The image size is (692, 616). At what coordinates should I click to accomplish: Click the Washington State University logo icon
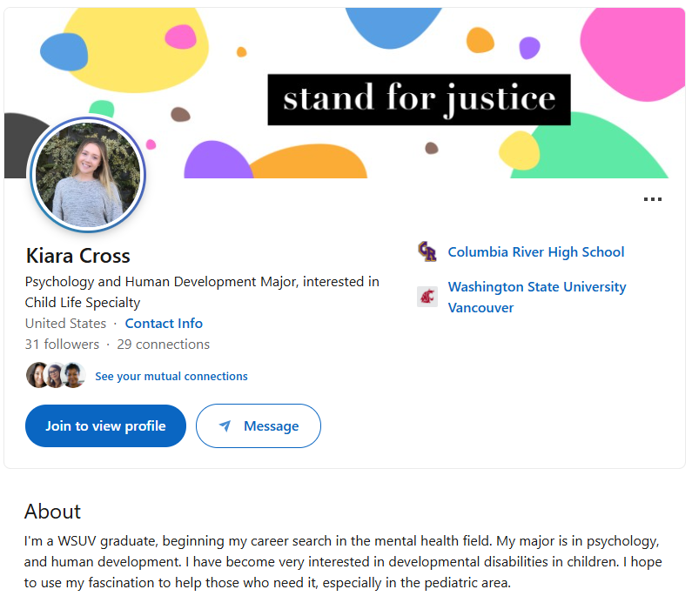point(427,297)
